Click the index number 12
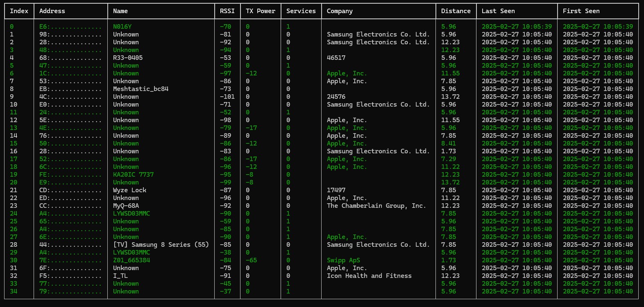This screenshot has height=307, width=644. pyautogui.click(x=14, y=120)
